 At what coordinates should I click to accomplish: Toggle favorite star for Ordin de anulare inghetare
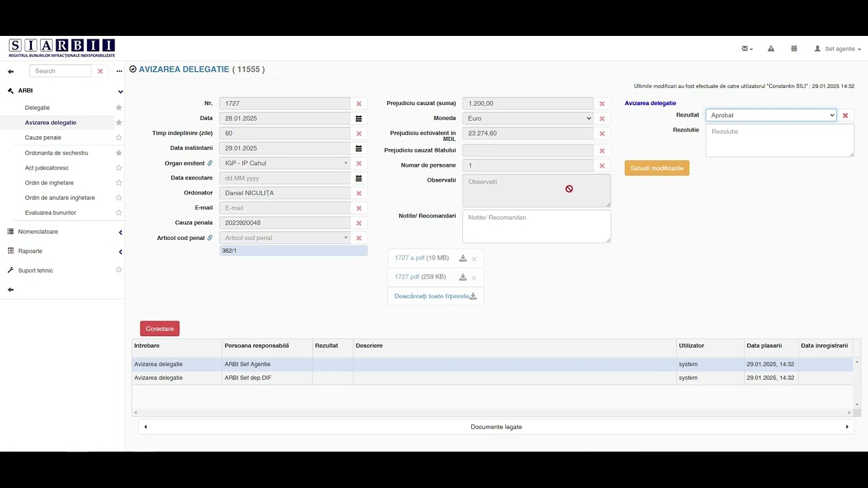(x=119, y=198)
